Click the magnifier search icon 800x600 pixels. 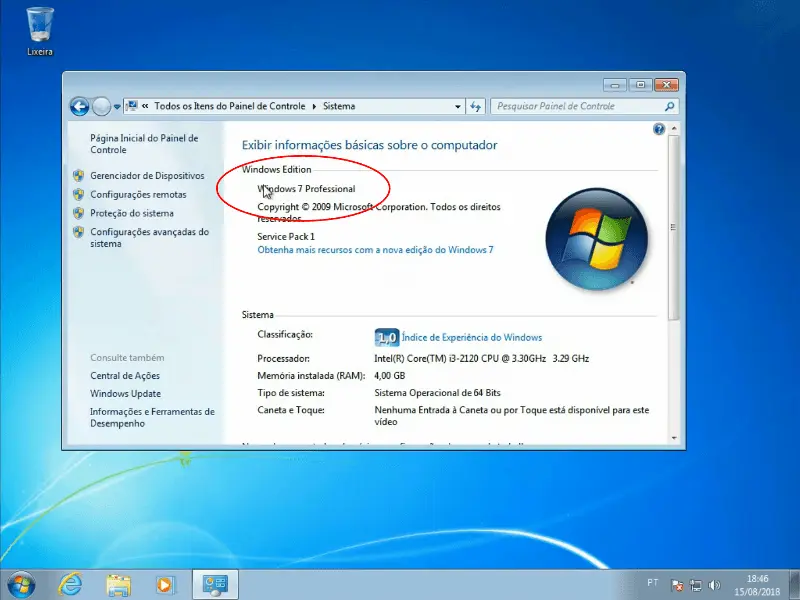click(669, 106)
